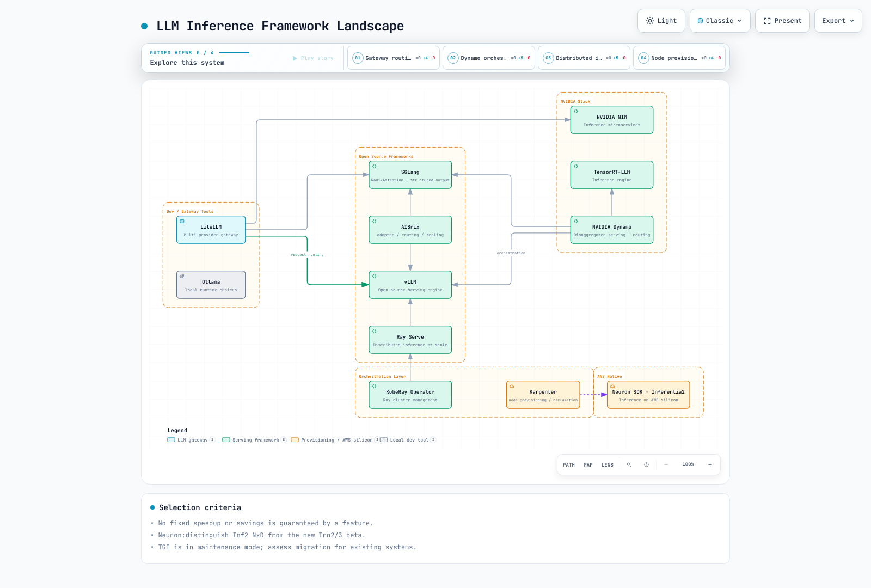This screenshot has height=588, width=871.
Task: Toggle Local dev tool legend filter
Action: [x=408, y=440]
